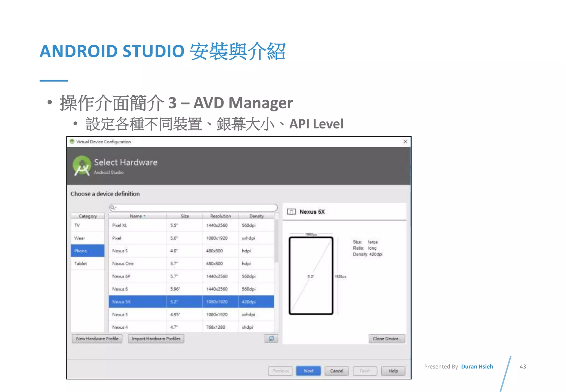Close the Virtual Device Configuration dialog

pyautogui.click(x=405, y=142)
